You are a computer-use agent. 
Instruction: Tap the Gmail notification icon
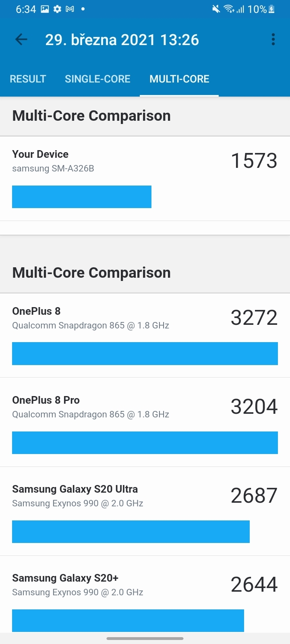tap(70, 9)
